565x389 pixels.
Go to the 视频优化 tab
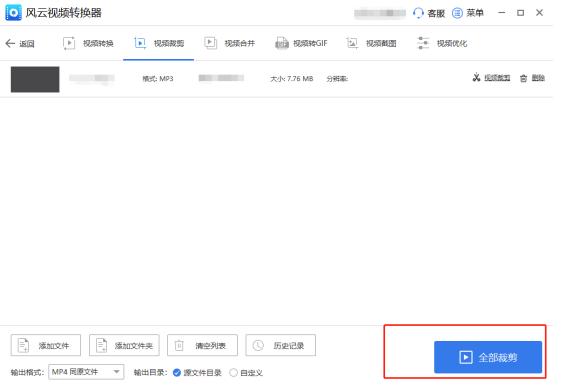click(442, 43)
